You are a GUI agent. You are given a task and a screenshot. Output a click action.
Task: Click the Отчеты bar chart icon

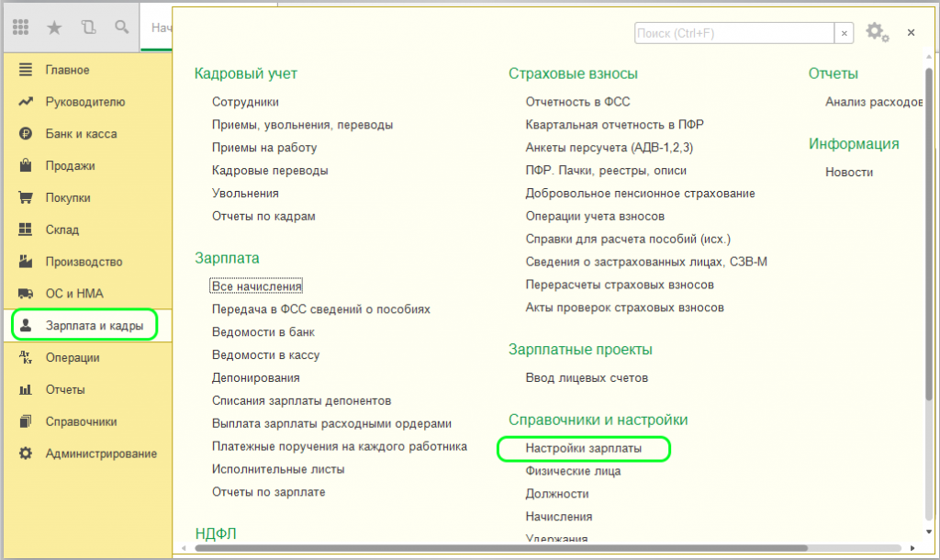coord(25,390)
